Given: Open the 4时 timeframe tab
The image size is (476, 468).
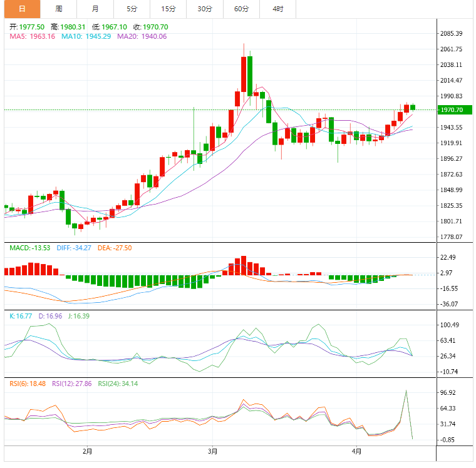Looking at the screenshot, I should click(277, 9).
